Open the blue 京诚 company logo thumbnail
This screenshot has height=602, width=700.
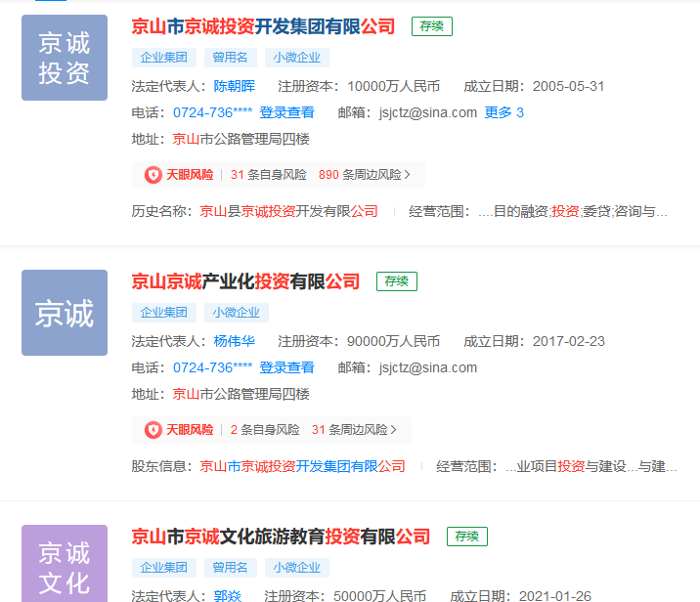point(65,313)
